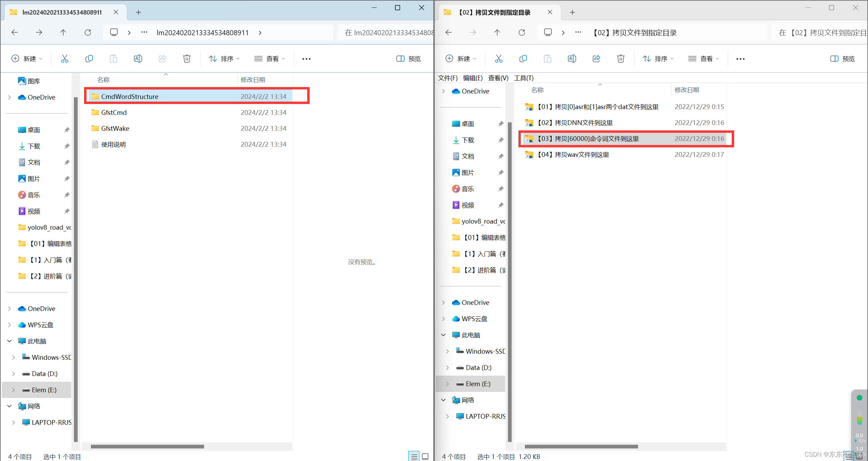The image size is (868, 461).
Task: Collapse 网络 node in right window tree
Action: (x=443, y=400)
